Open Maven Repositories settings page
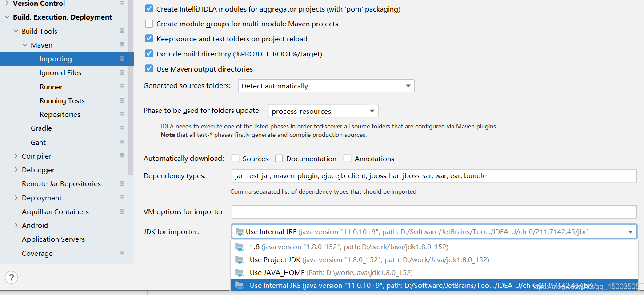Image resolution: width=644 pixels, height=295 pixels. point(60,114)
